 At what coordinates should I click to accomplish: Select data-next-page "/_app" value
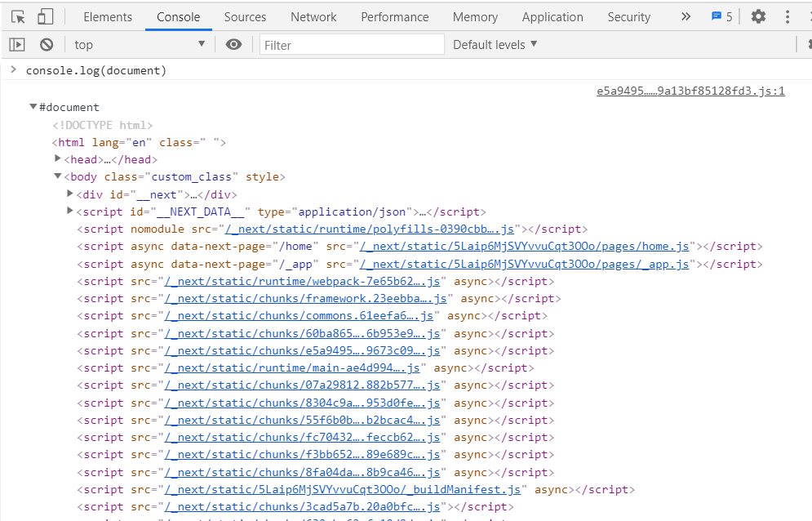(295, 264)
